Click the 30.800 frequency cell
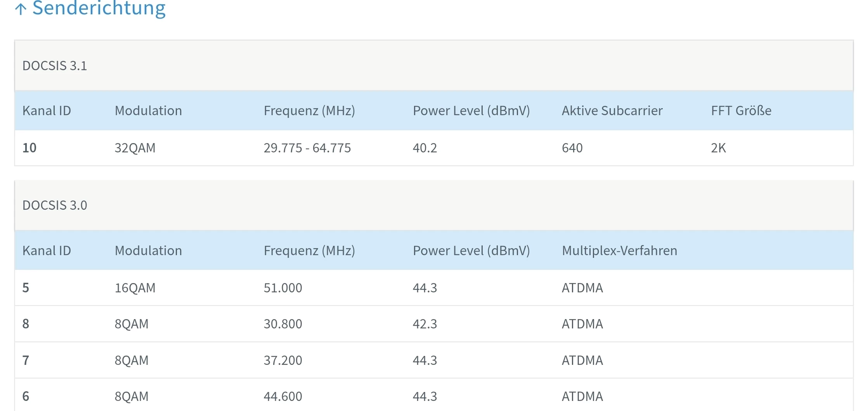 283,324
